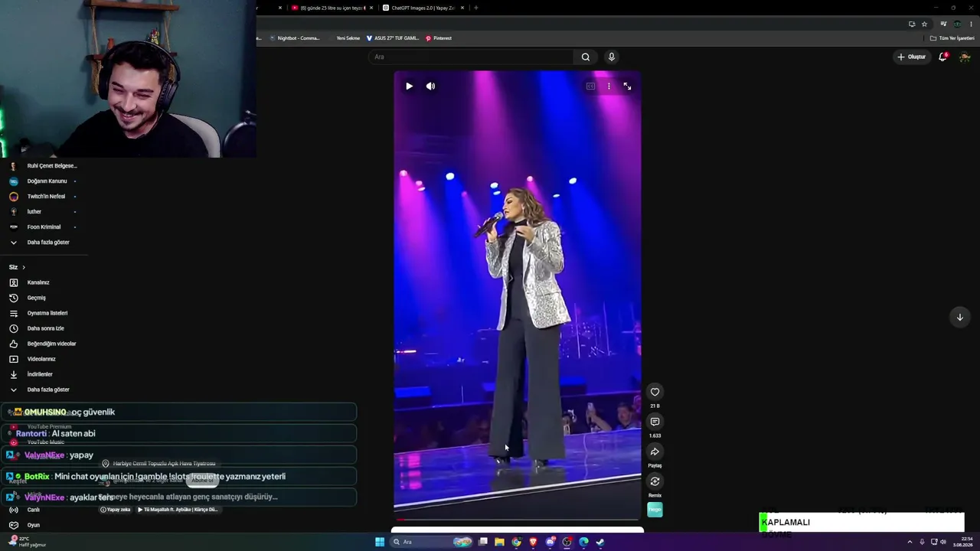Open comments on the Shorts video
The height and width of the screenshot is (551, 980).
click(x=655, y=422)
